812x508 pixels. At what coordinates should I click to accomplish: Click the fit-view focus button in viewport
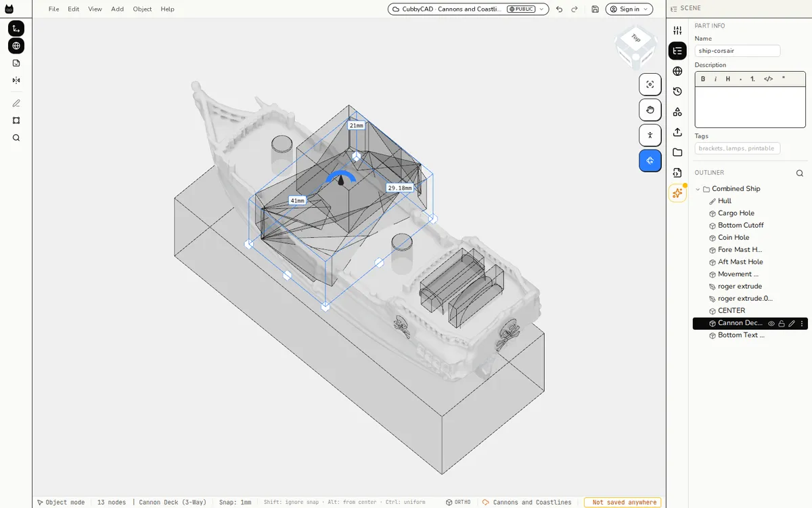pyautogui.click(x=650, y=84)
